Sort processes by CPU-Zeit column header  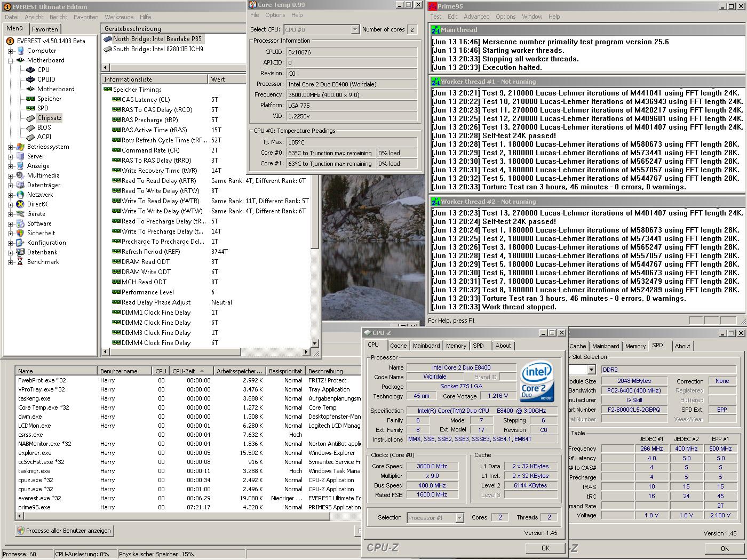[184, 371]
